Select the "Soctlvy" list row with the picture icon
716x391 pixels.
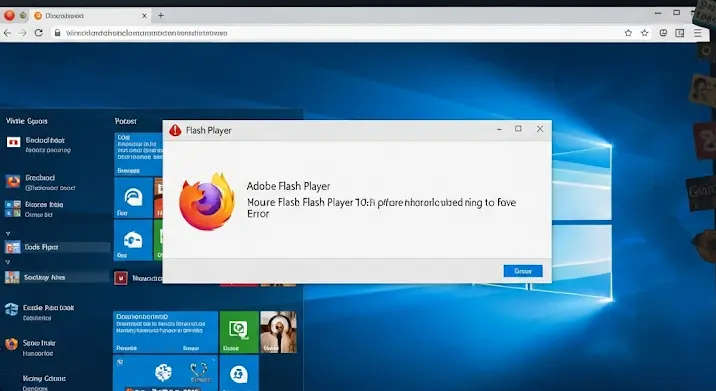(x=58, y=277)
